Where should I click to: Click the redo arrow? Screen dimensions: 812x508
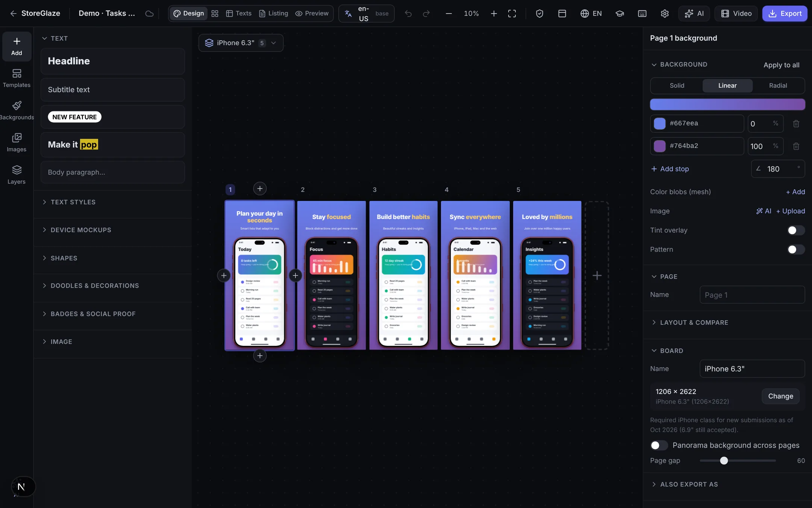point(426,14)
